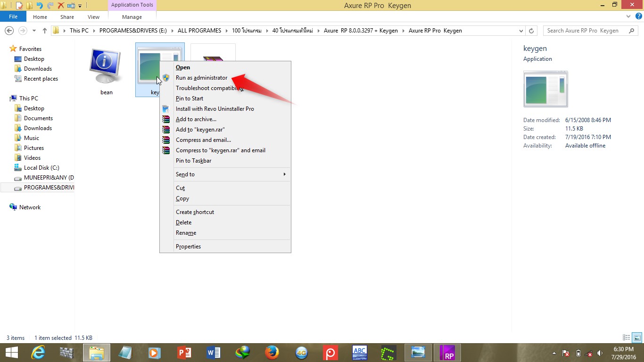The height and width of the screenshot is (362, 644).
Task: Click the This PC breadcrumb segment
Action: [x=79, y=31]
